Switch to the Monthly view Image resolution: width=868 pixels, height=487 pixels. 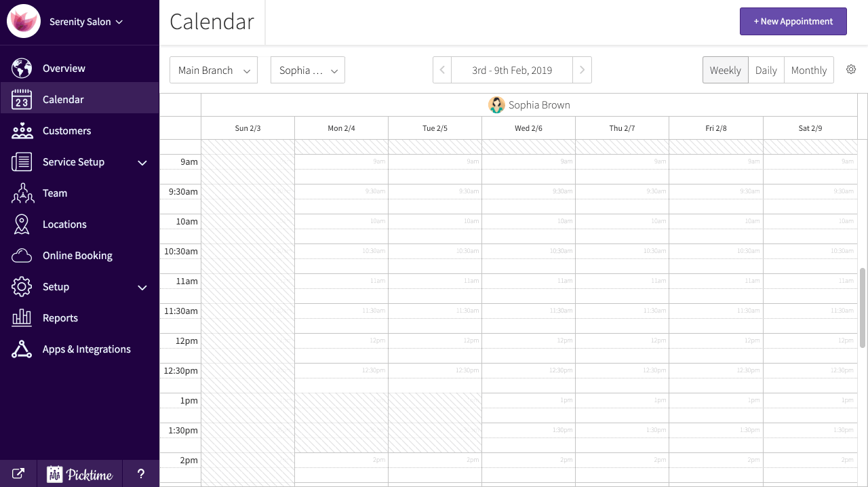point(808,70)
